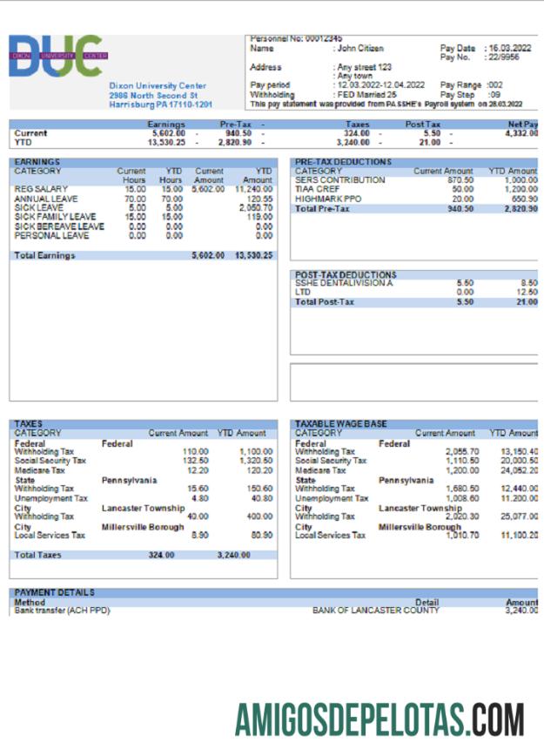
Task: Select the name John Citizen
Action: [x=359, y=49]
